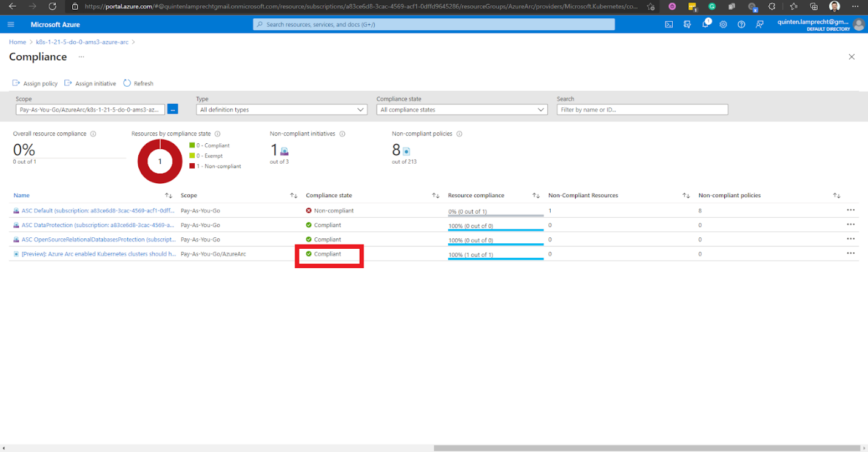Open the Azure portal hamburger menu
Viewport: 868px width, 452px height.
pos(11,24)
